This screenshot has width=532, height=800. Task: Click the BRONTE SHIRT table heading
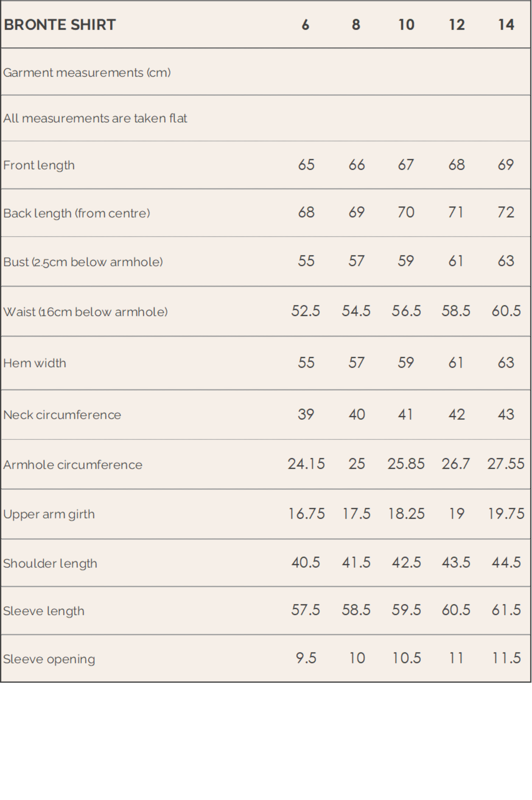click(60, 25)
